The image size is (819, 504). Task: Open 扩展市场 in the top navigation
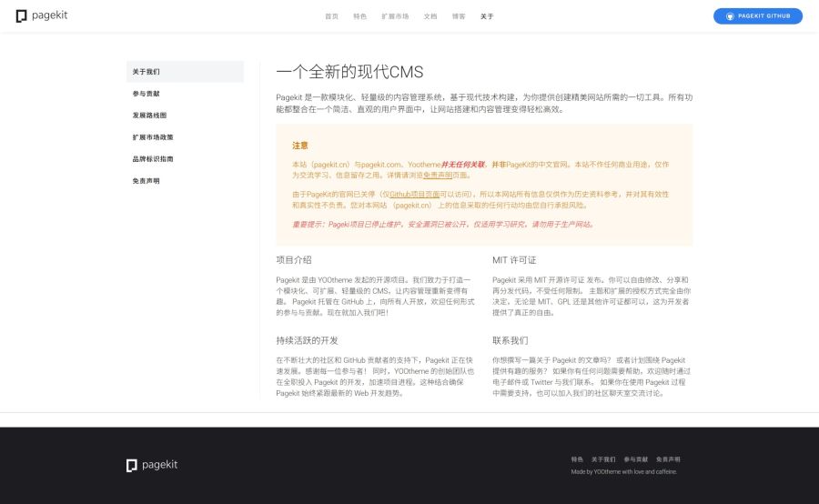pos(395,16)
